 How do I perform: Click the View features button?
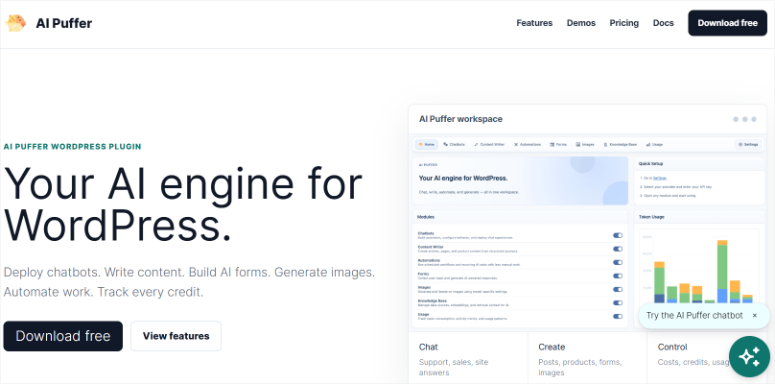click(176, 336)
